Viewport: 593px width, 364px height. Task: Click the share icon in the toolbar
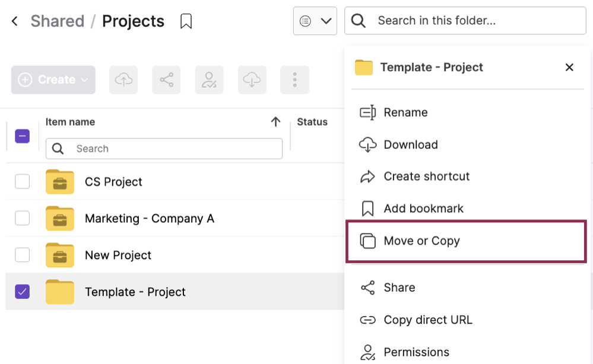(x=166, y=79)
